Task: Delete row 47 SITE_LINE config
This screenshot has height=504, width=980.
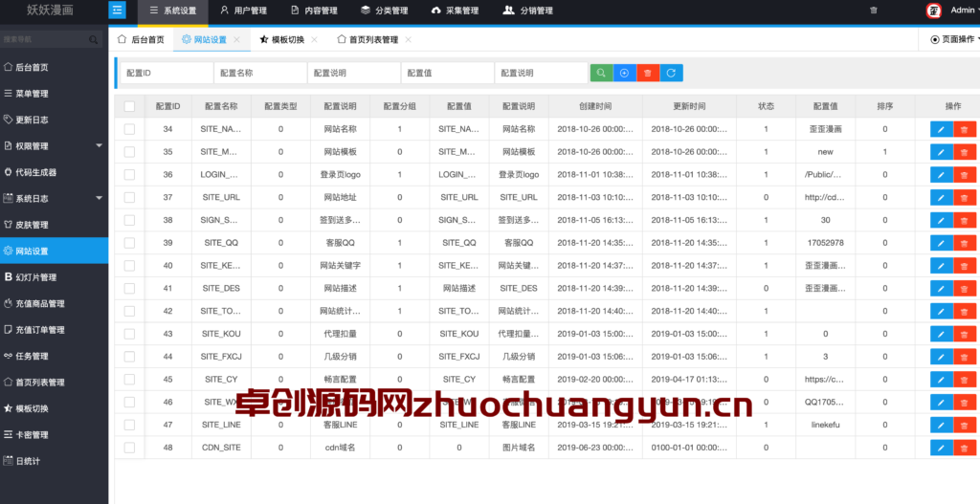Action: coord(965,426)
